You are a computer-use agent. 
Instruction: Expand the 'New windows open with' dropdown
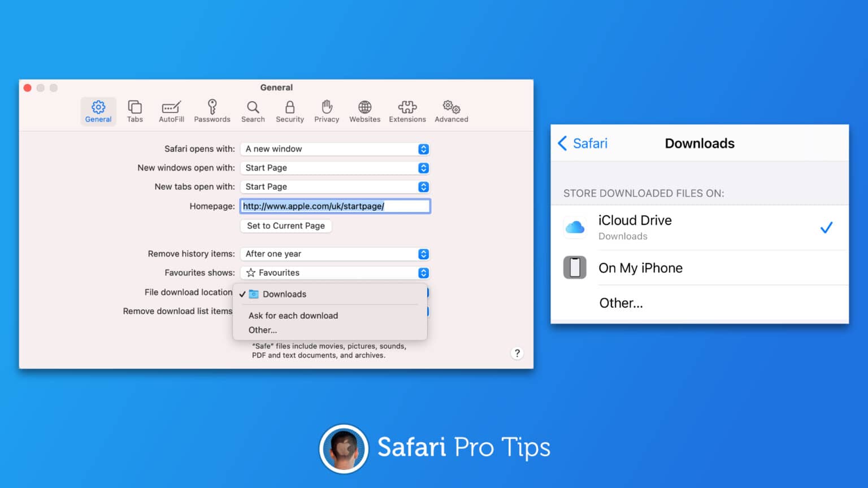click(x=335, y=168)
